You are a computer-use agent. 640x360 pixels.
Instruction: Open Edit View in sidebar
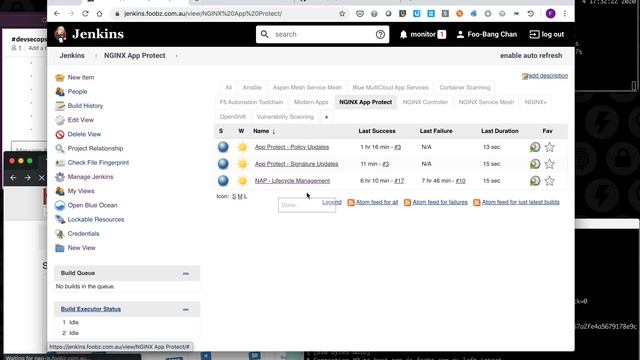click(x=81, y=120)
